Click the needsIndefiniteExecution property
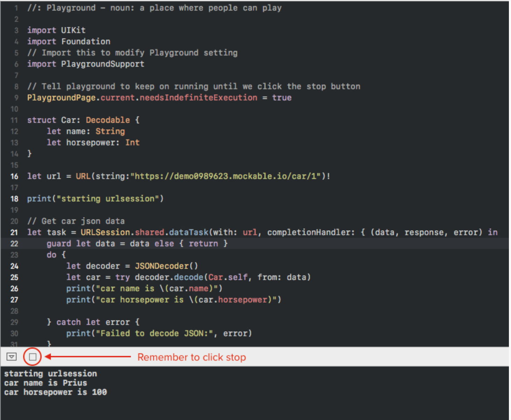Viewport: 511px width, 420px height. [198, 97]
